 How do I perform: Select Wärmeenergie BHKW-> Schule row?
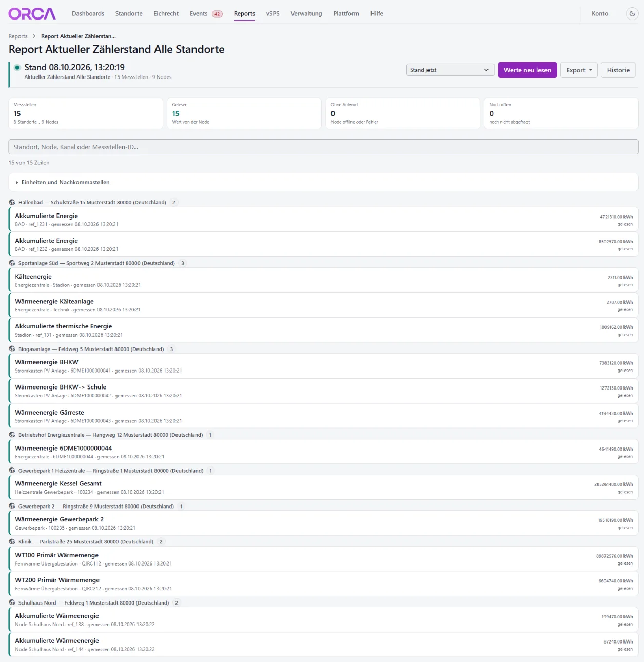[x=323, y=391]
